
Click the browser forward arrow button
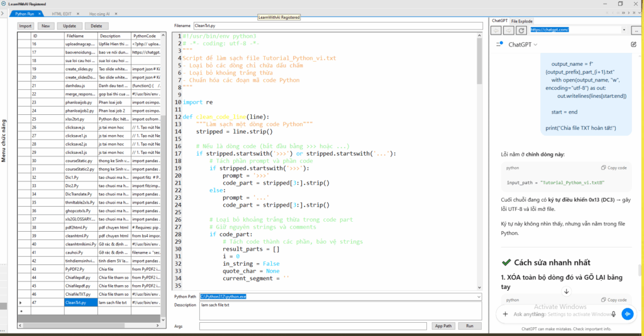[x=509, y=30]
